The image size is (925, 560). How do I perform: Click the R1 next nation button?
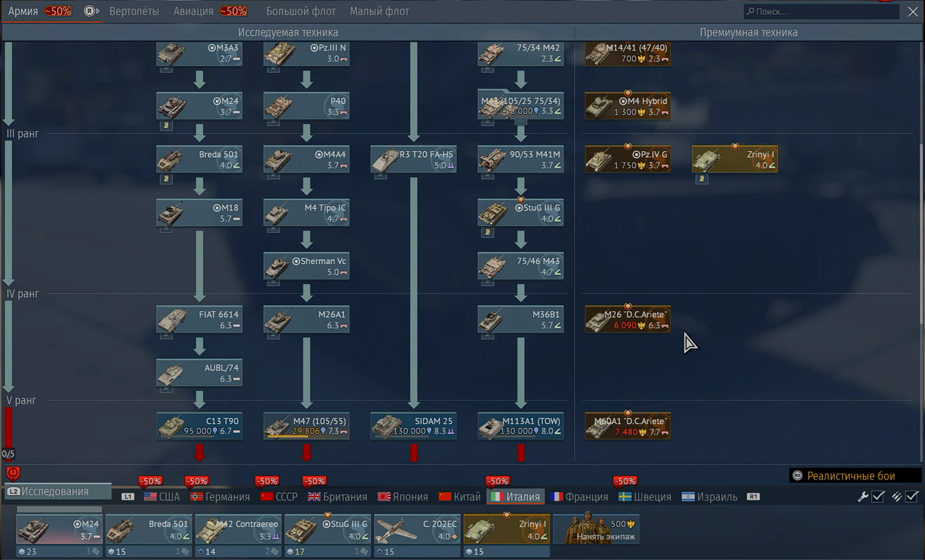click(x=753, y=497)
